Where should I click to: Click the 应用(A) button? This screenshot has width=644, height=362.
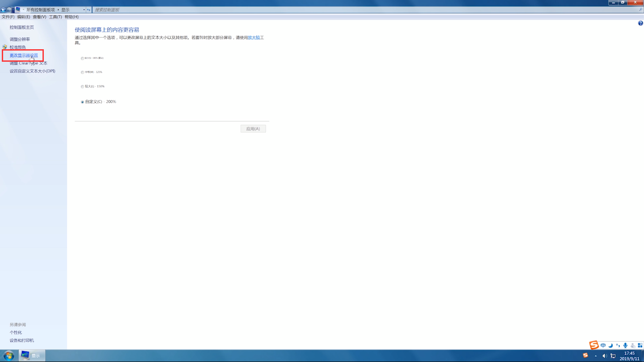pyautogui.click(x=253, y=129)
